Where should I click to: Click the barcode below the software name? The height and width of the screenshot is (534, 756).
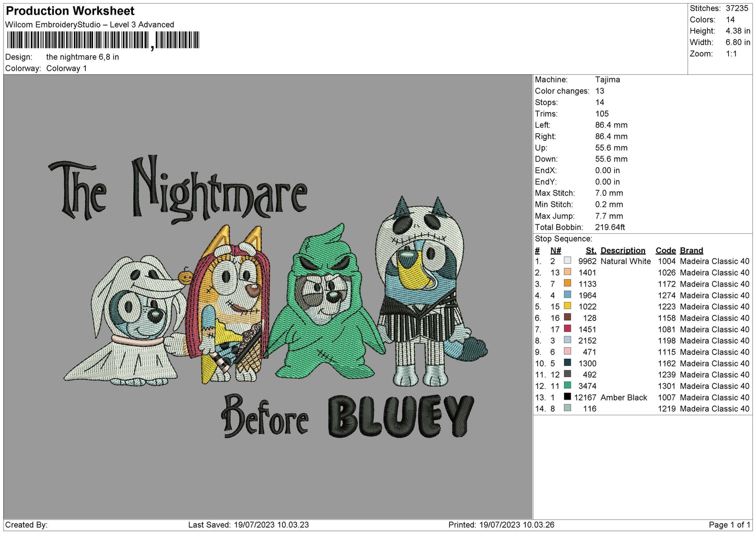point(103,40)
